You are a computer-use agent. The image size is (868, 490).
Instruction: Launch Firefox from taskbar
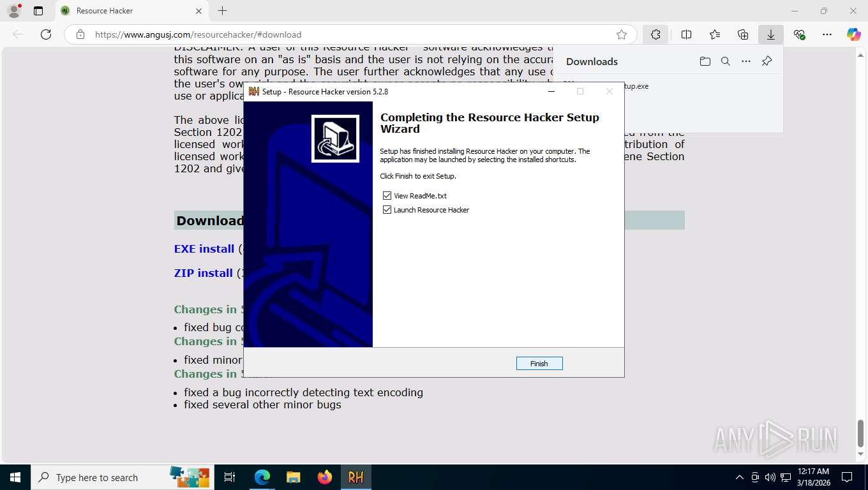[x=325, y=477]
